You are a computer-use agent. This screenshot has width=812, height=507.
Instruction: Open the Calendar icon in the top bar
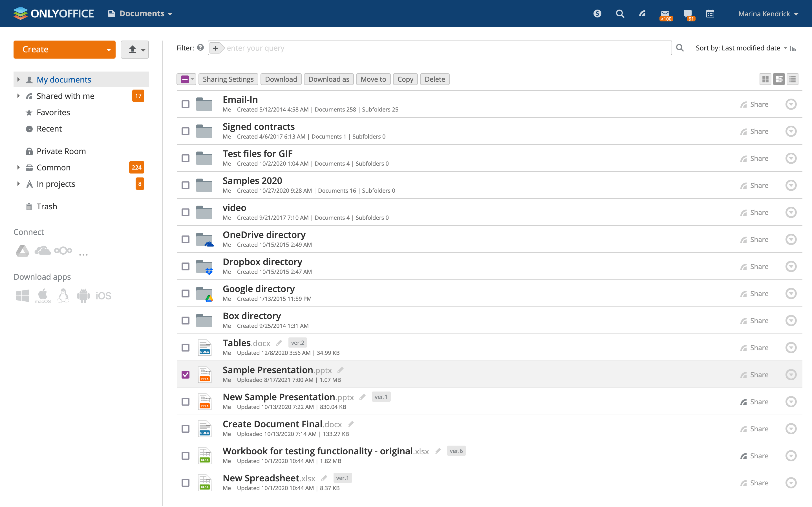point(710,14)
